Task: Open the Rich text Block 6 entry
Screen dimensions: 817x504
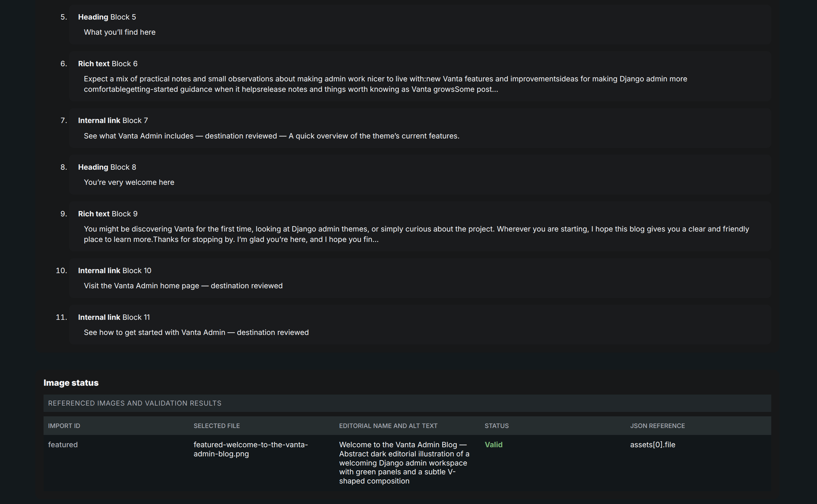Action: (x=420, y=76)
